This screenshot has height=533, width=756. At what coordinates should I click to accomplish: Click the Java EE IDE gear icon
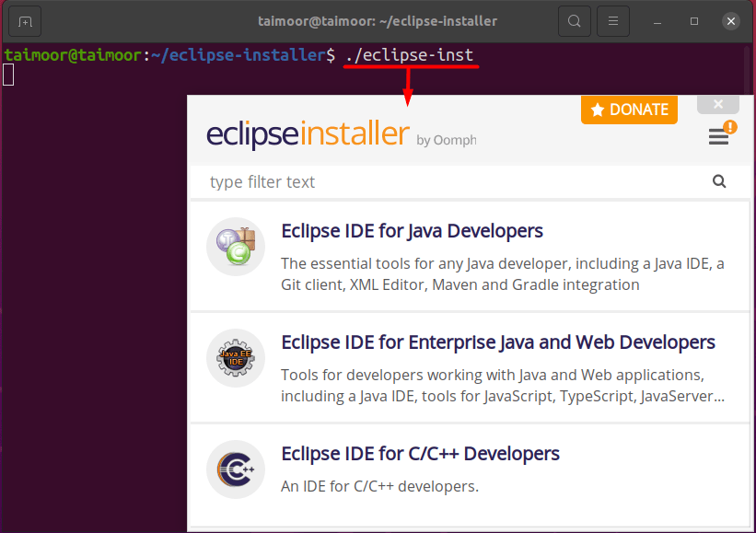[236, 358]
